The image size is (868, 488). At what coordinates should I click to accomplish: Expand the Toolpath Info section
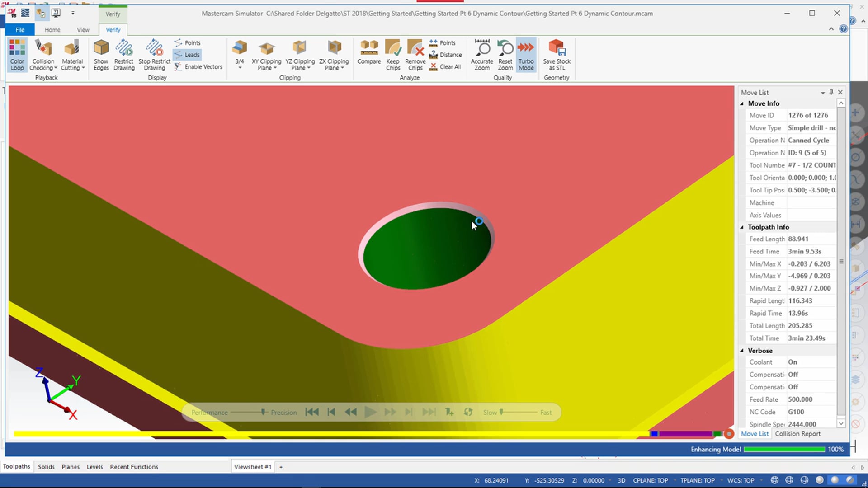(741, 227)
